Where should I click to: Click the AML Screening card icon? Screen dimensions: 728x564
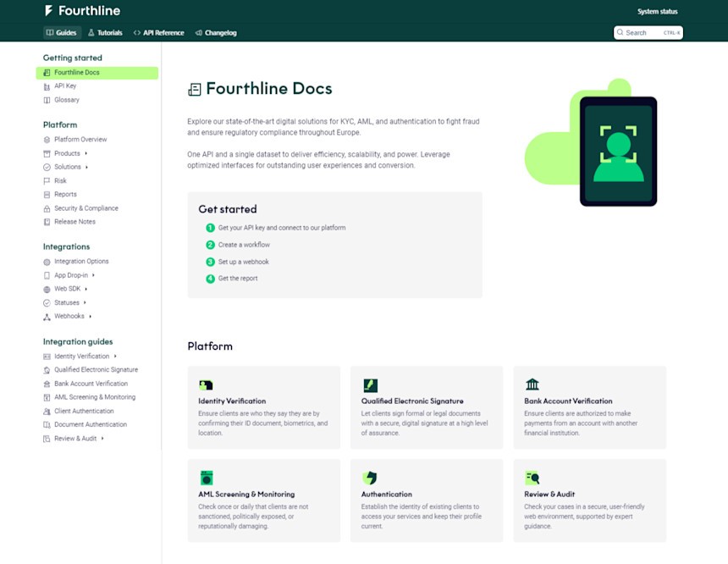pyautogui.click(x=207, y=478)
